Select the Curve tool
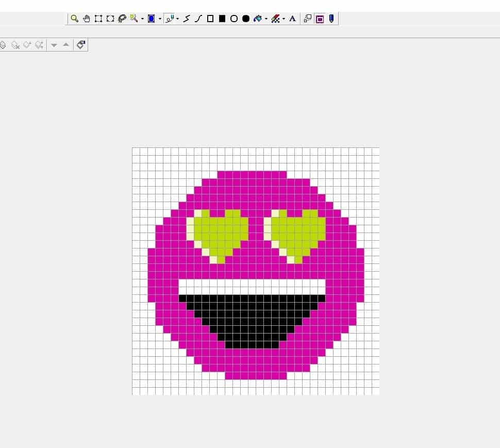The image size is (500, 448). [x=198, y=19]
